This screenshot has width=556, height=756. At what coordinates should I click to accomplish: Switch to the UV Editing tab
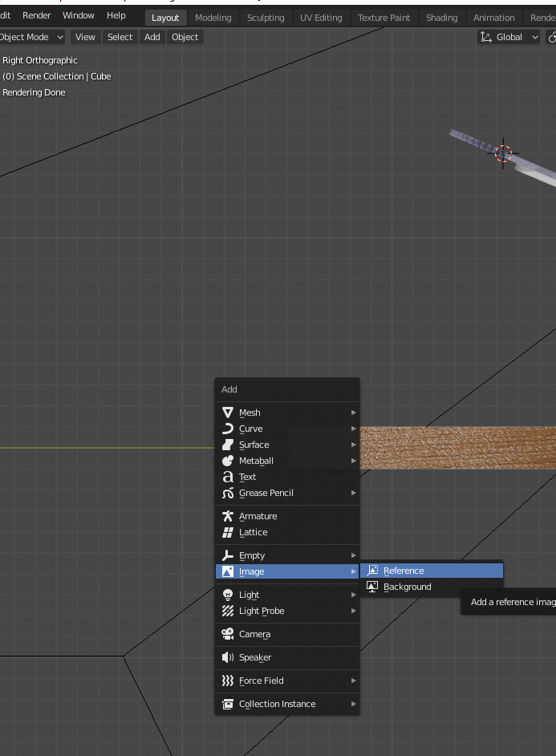point(321,18)
